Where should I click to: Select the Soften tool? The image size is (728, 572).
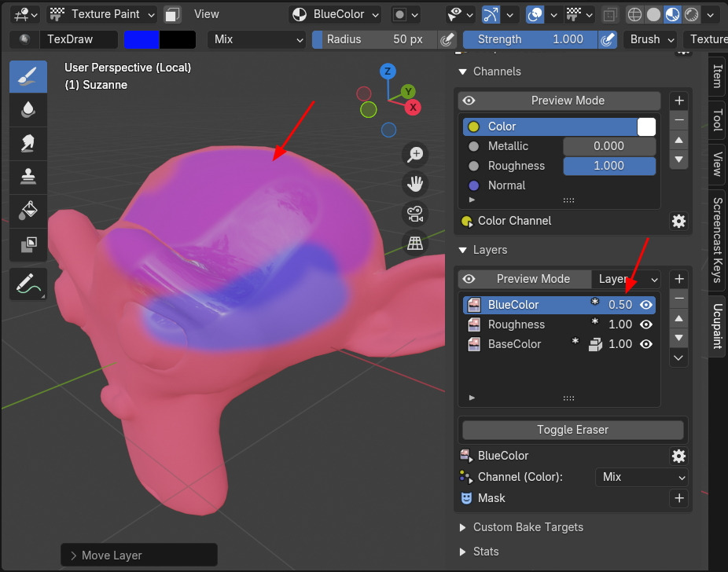(28, 110)
